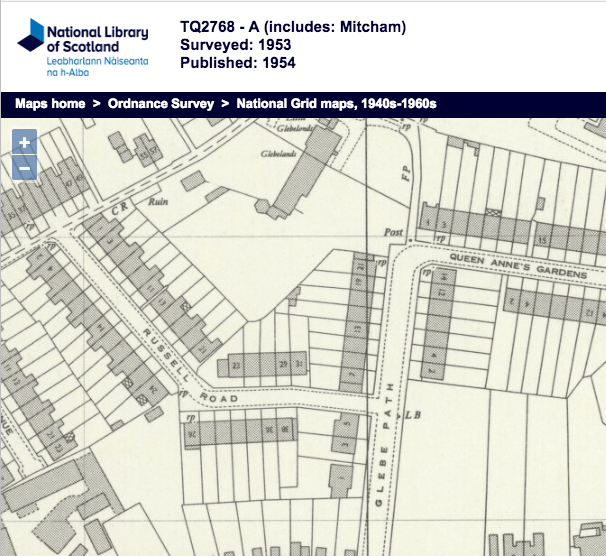The height and width of the screenshot is (556, 606).
Task: Click the first breadcrumb separator arrow
Action: [96, 103]
